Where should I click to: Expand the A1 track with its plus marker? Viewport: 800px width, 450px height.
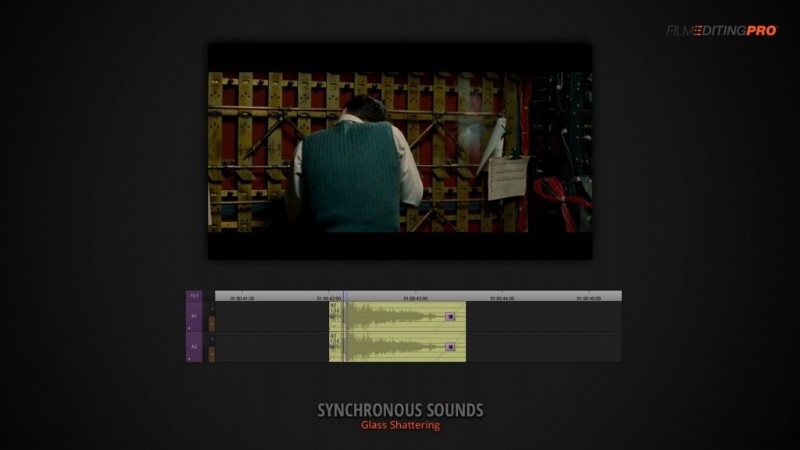[189, 328]
